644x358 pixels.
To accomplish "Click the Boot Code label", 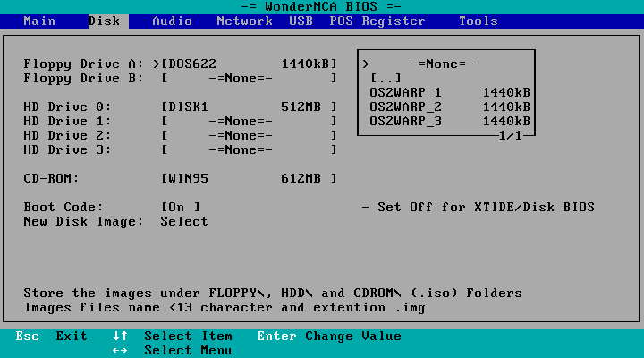I will pos(64,207).
